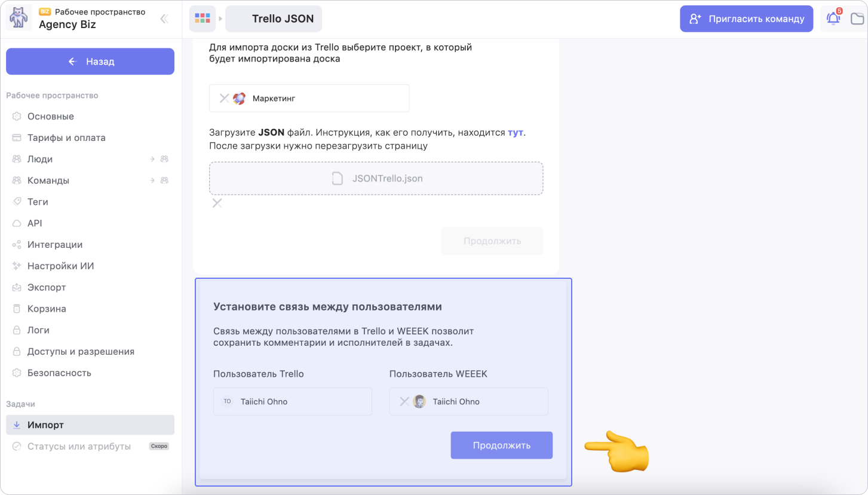Click the notifications bell icon
Image resolution: width=868 pixels, height=495 pixels.
click(833, 19)
